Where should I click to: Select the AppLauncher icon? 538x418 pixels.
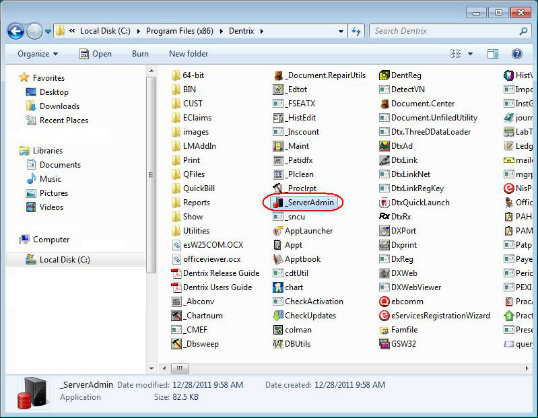[278, 231]
